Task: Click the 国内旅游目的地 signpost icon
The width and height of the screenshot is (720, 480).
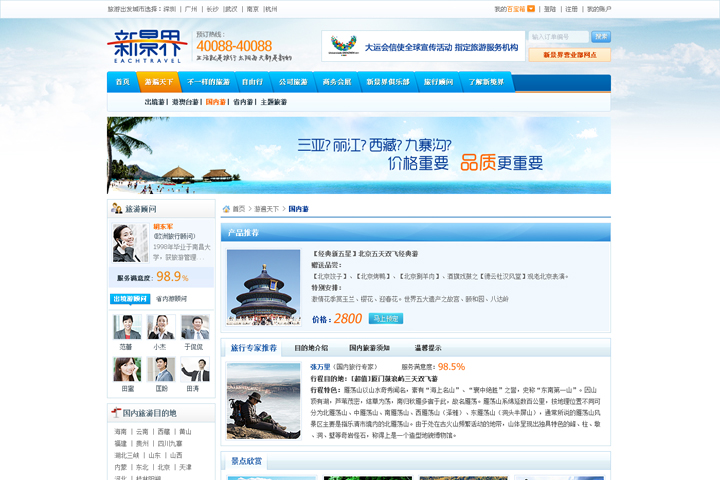Action: (116, 412)
